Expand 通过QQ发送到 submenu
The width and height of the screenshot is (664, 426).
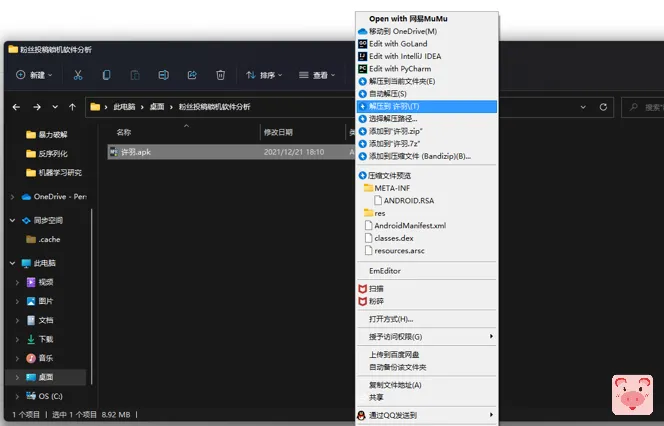click(427, 415)
